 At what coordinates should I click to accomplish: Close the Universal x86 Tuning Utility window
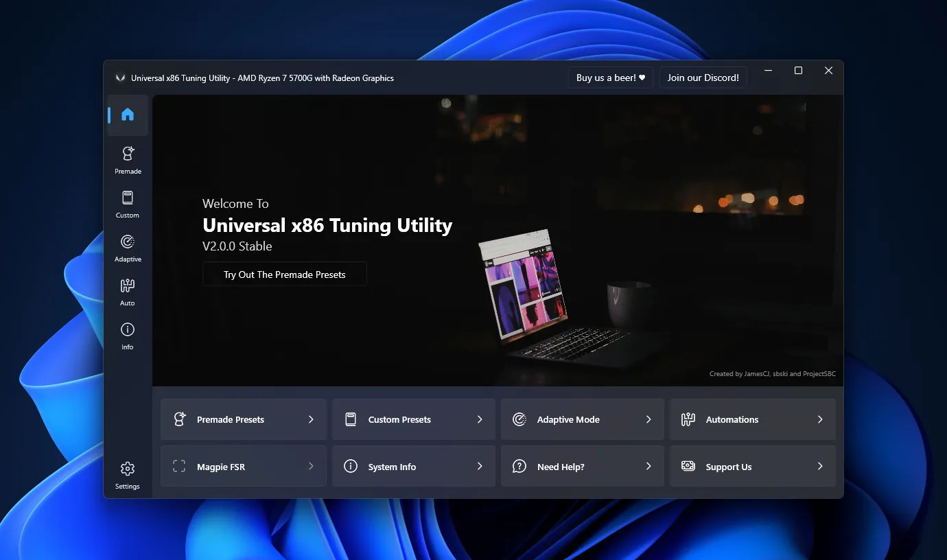(828, 71)
